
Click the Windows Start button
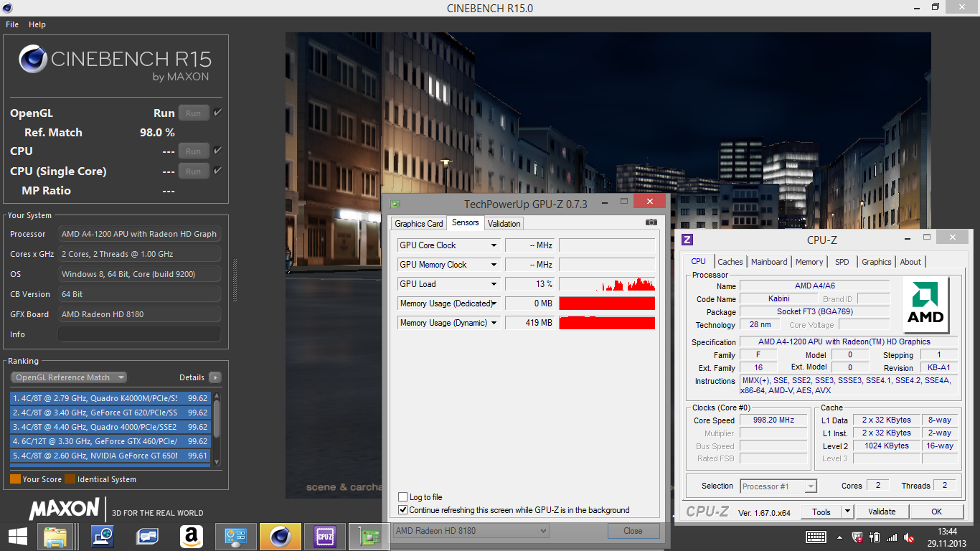(18, 537)
